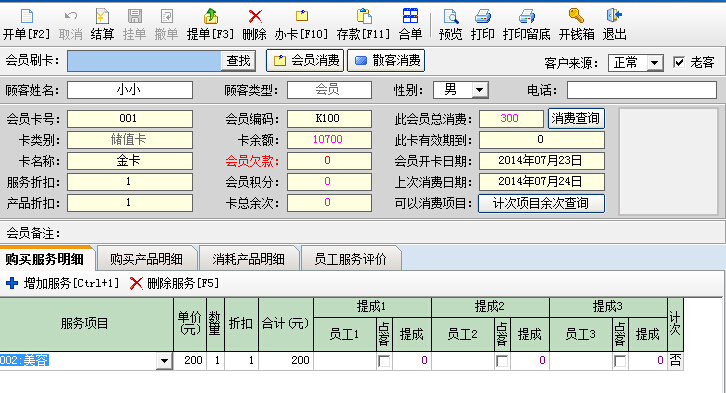726x393 pixels.
Task: Click the 会员消费 button
Action: coord(305,60)
